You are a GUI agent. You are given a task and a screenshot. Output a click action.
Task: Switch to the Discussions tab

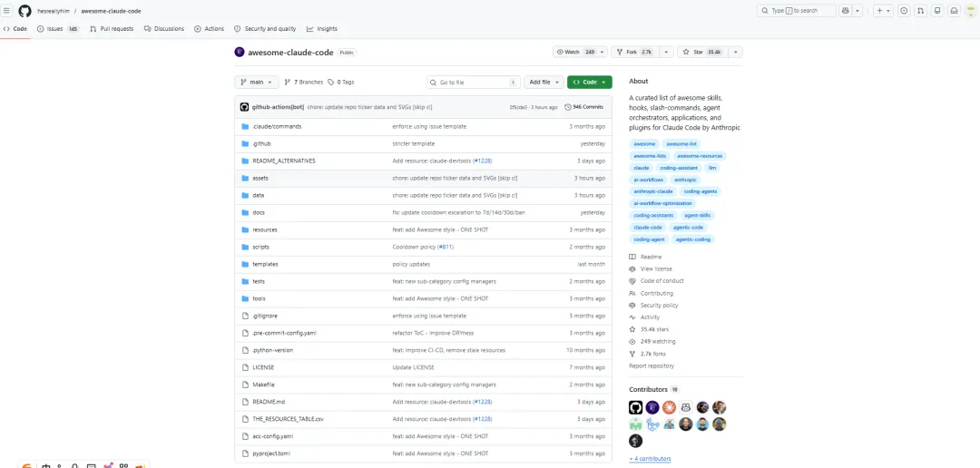pos(163,29)
